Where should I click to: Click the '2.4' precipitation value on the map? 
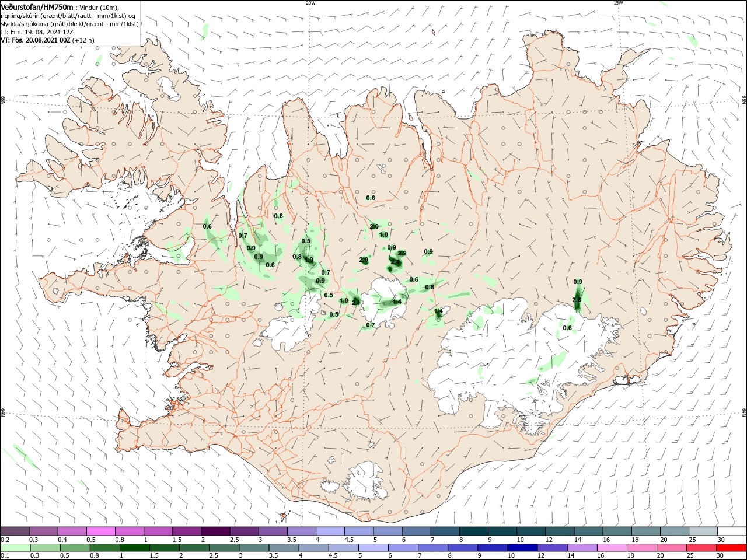(395, 262)
